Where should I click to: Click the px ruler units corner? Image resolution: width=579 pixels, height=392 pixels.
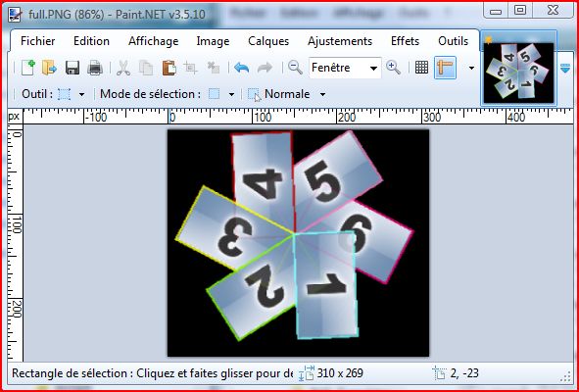(14, 117)
